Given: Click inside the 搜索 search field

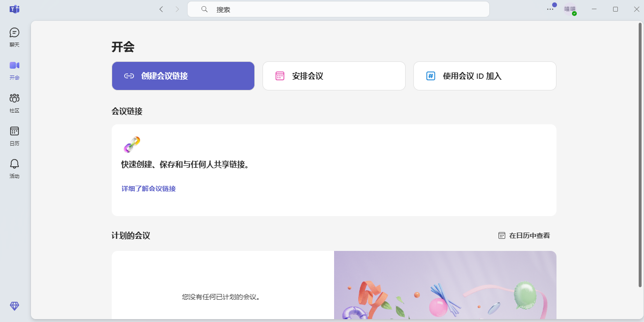Looking at the screenshot, I should coord(338,9).
